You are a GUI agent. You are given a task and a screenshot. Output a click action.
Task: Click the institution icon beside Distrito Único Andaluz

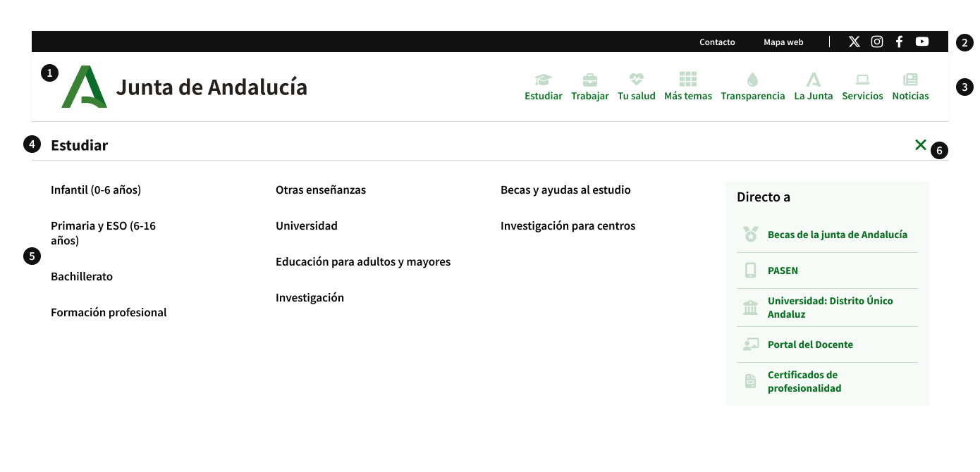(x=750, y=307)
